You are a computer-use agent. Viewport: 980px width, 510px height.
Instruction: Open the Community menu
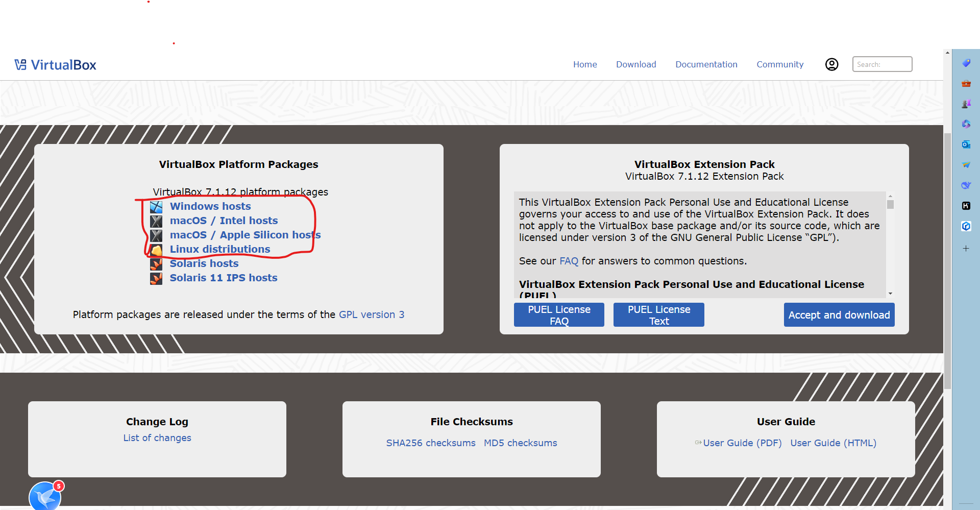[780, 64]
